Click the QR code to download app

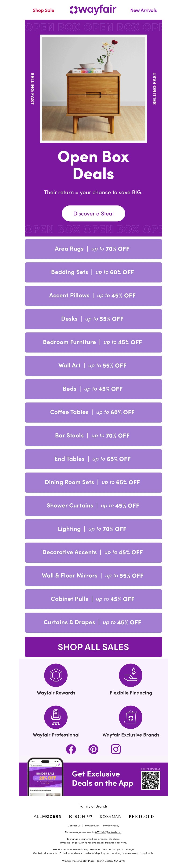click(x=151, y=780)
